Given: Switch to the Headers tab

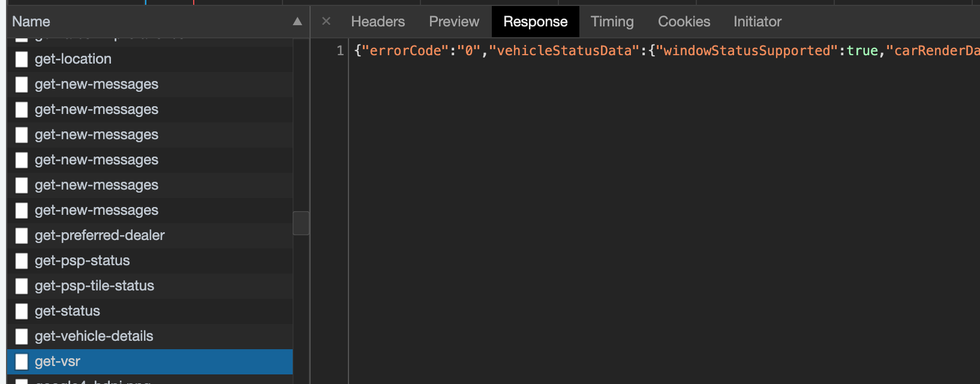Looking at the screenshot, I should pyautogui.click(x=378, y=22).
